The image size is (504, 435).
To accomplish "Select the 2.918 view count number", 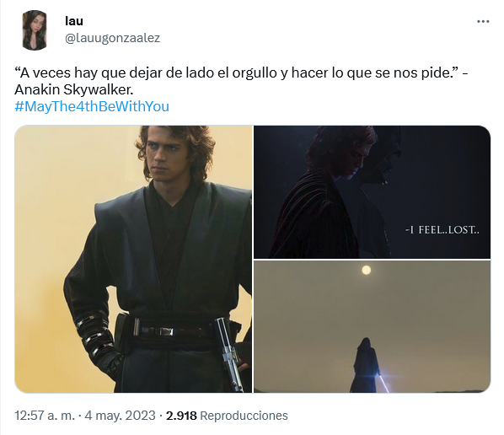I will click(181, 416).
